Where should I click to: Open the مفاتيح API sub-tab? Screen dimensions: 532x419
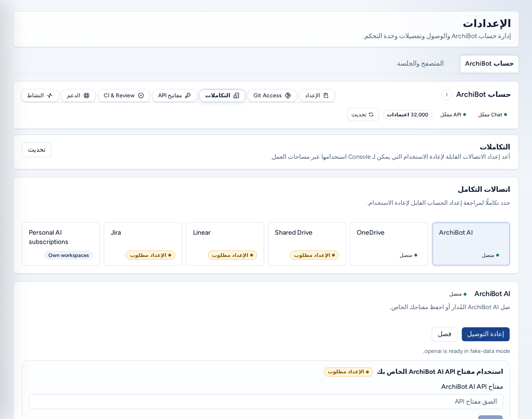[174, 95]
